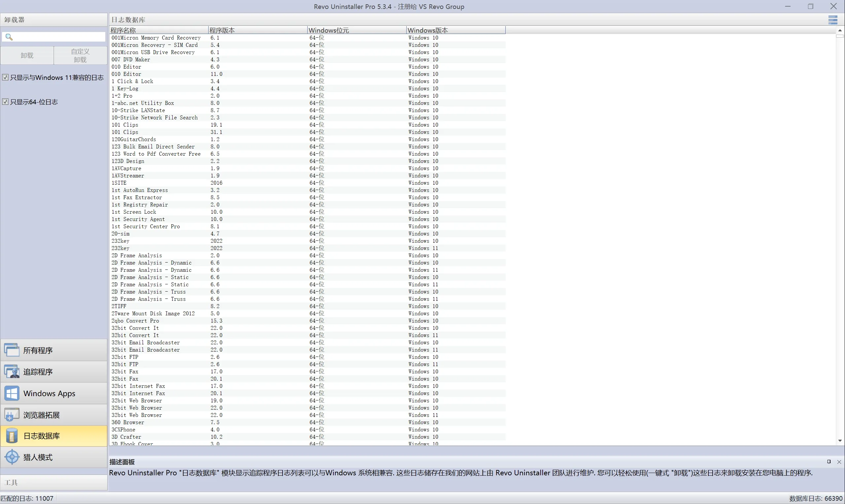Select the 360 Browser log entry
This screenshot has height=504, width=845.
tap(128, 422)
